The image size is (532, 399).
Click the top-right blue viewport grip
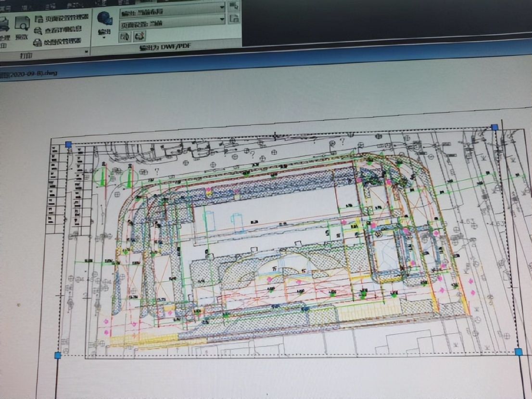click(494, 127)
